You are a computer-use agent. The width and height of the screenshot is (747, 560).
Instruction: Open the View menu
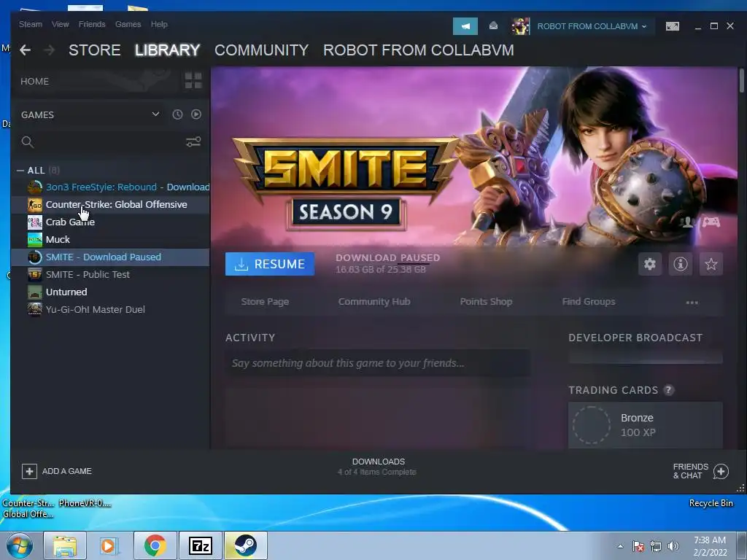point(60,24)
